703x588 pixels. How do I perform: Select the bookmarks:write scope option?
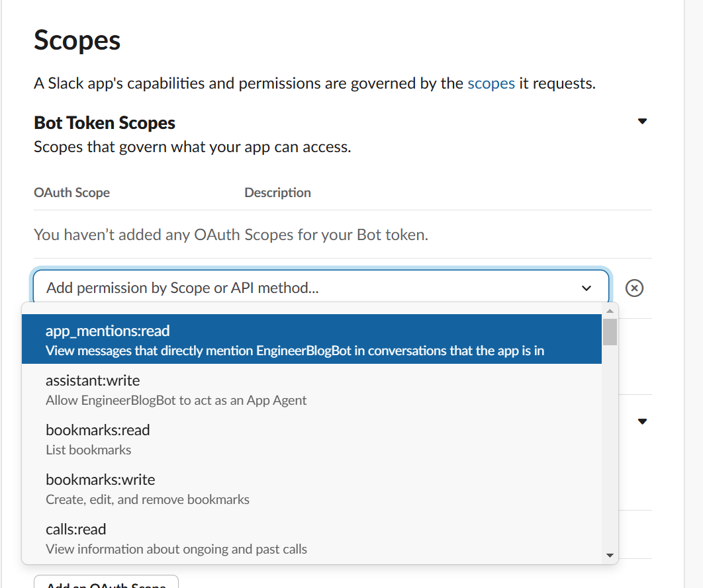pyautogui.click(x=312, y=488)
